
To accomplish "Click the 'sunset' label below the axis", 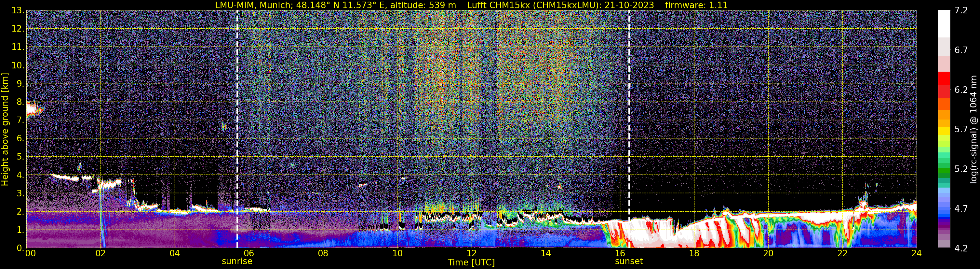I will pyautogui.click(x=629, y=262).
